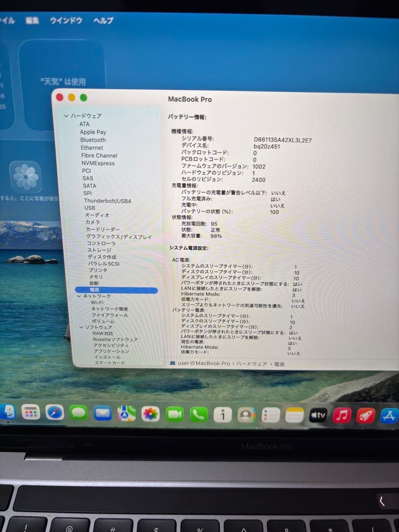Select RAW対応 under ソフトウェア
399x532 pixels.
[x=103, y=333]
